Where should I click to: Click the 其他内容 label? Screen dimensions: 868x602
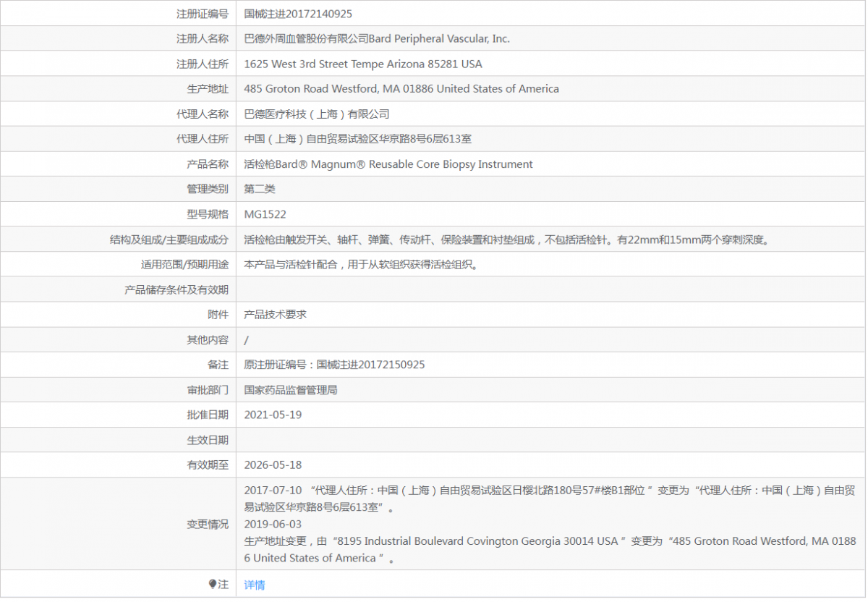click(x=208, y=339)
